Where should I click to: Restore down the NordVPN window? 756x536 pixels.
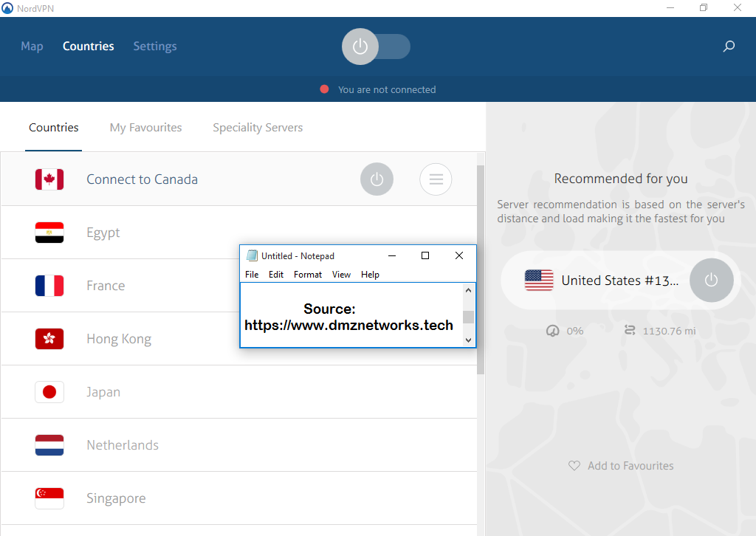[x=704, y=7]
